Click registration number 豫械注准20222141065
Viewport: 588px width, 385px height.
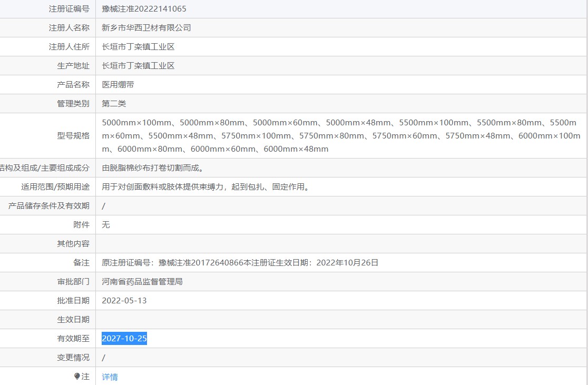144,8
